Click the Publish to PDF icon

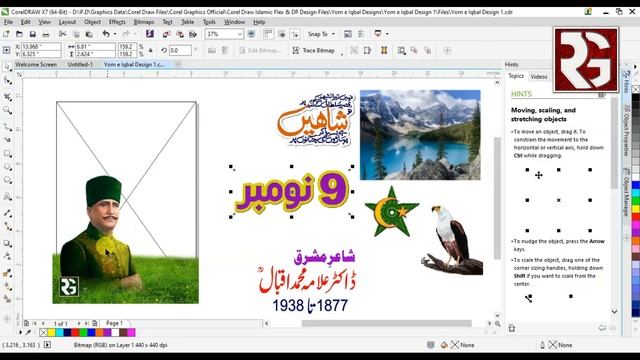193,34
